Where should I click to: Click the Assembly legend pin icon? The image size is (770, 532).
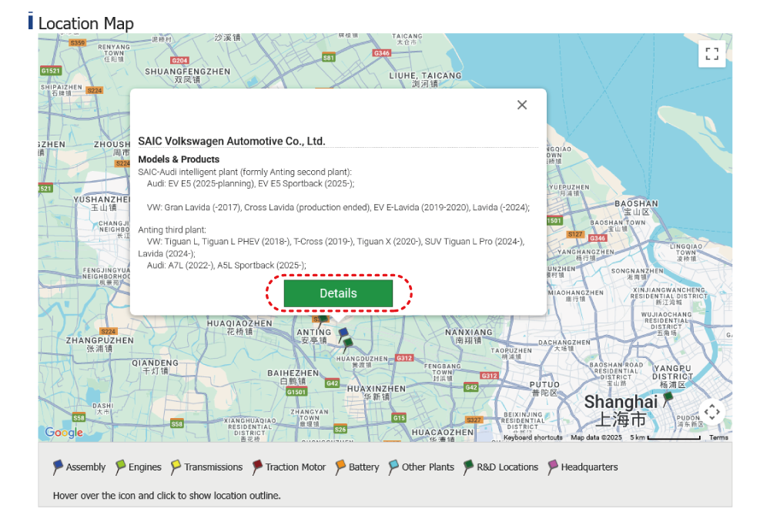tap(58, 467)
